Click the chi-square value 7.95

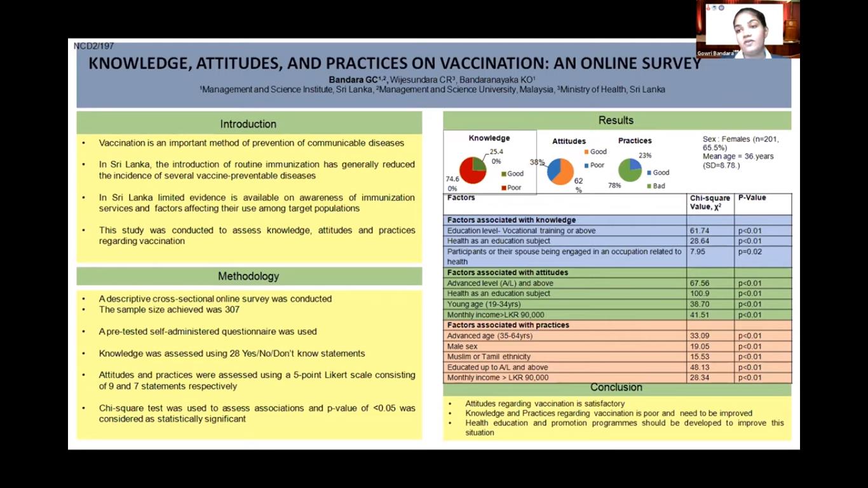tap(697, 252)
